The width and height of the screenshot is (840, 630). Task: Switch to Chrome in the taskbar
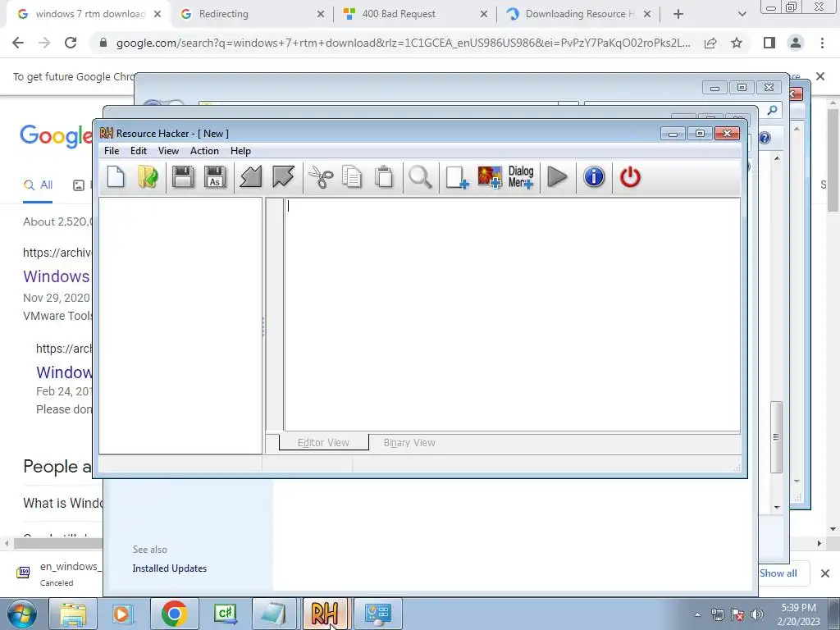[174, 614]
